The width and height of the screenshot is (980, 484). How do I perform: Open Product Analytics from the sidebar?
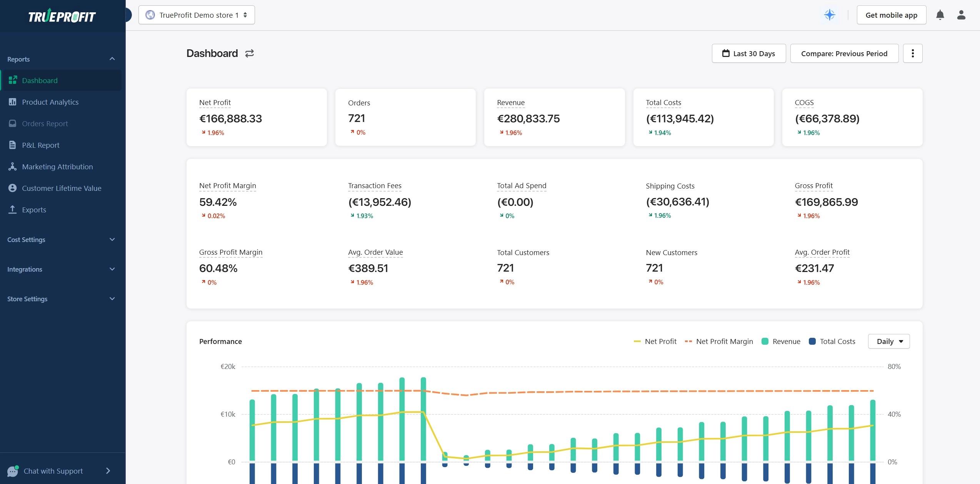[50, 102]
